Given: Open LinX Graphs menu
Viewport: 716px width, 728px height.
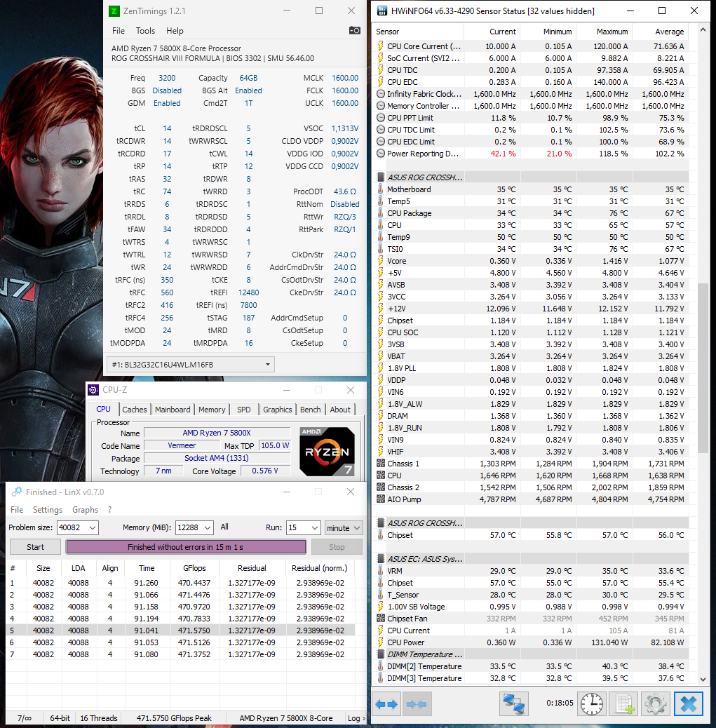Looking at the screenshot, I should coord(86,510).
